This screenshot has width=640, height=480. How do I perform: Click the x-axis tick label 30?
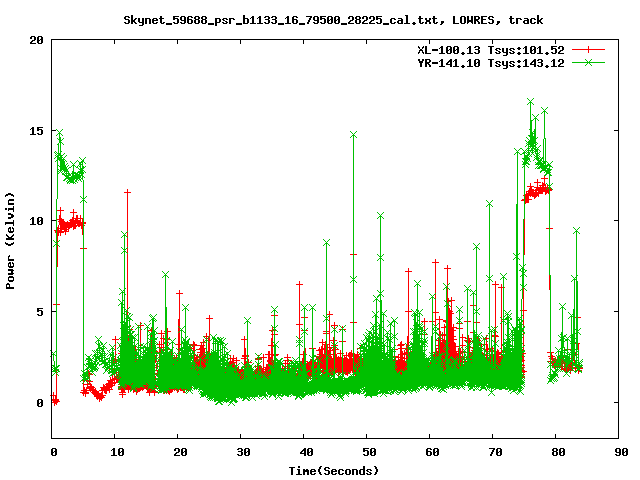tap(243, 452)
